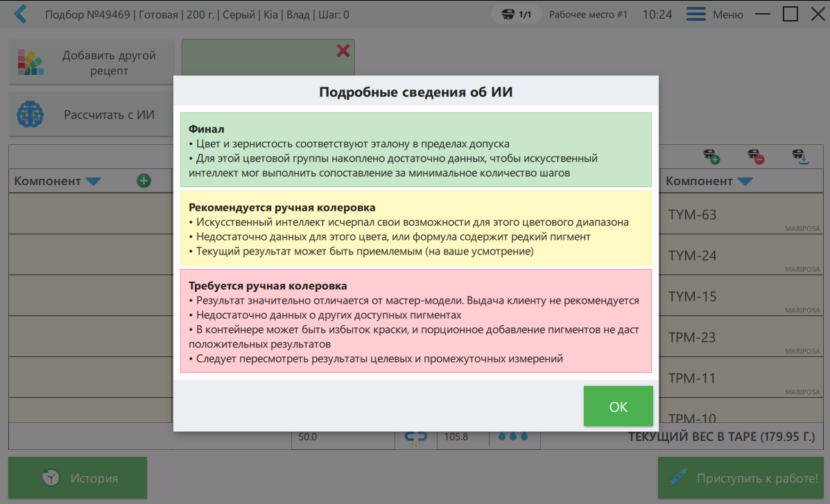Expand the left Компонент dropdown arrow
Viewport: 830px width, 504px height.
(93, 182)
